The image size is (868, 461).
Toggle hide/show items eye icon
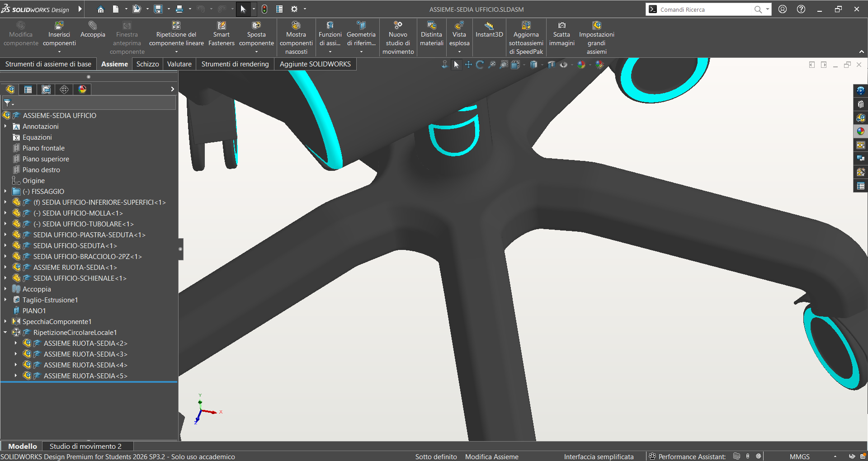[564, 65]
